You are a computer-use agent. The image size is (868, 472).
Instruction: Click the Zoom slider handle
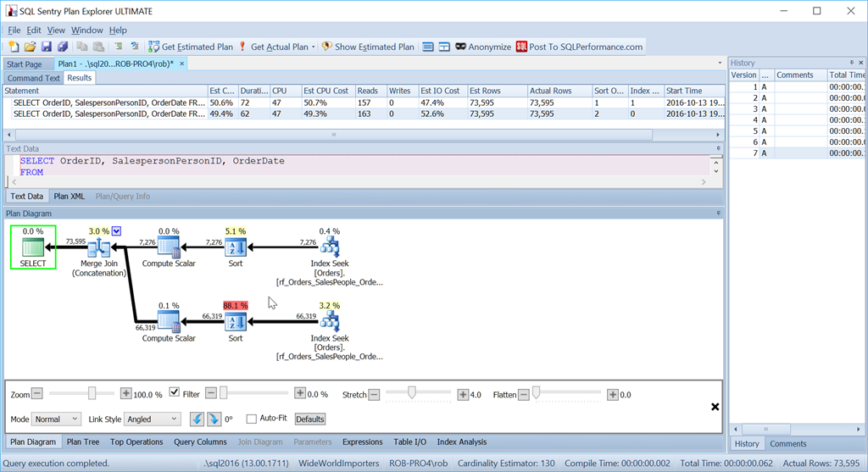(92, 393)
